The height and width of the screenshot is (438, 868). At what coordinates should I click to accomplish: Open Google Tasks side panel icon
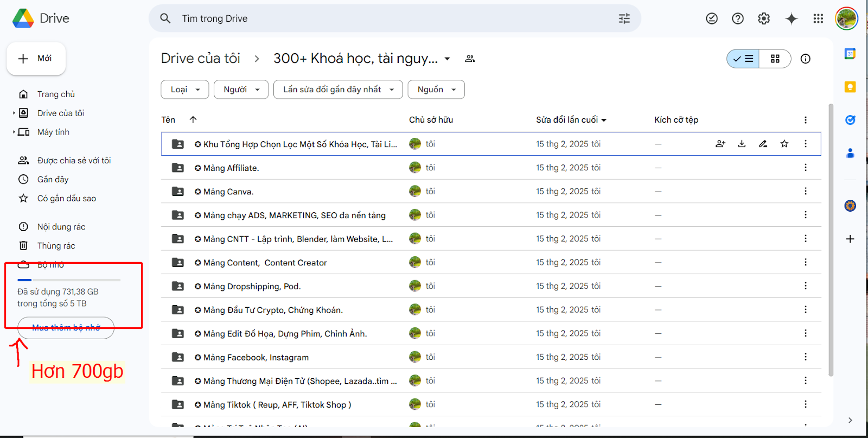tap(850, 120)
